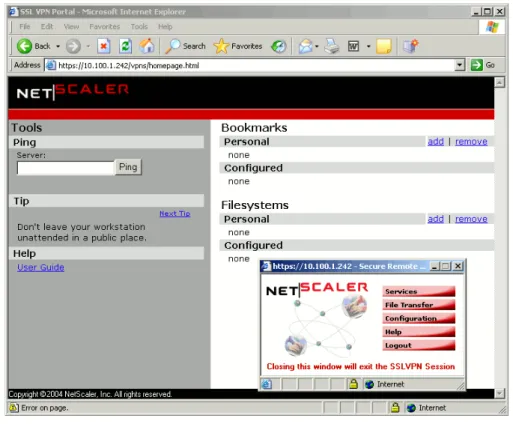Viewport: 513px width, 424px height.
Task: Click the Edit with Word icon
Action: click(x=353, y=46)
